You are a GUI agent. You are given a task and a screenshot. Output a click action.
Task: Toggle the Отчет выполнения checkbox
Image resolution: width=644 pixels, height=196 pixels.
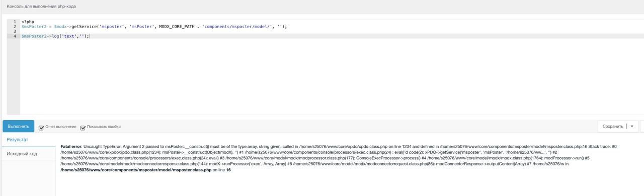[41, 128]
